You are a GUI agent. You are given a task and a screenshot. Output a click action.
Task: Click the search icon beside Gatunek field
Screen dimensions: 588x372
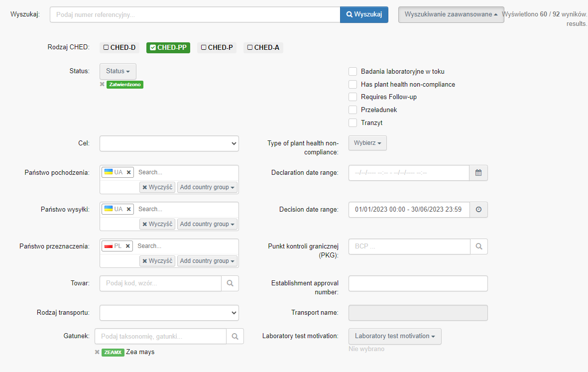point(235,336)
